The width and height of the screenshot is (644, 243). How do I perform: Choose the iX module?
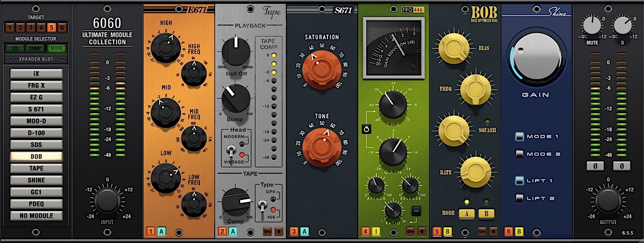click(36, 74)
